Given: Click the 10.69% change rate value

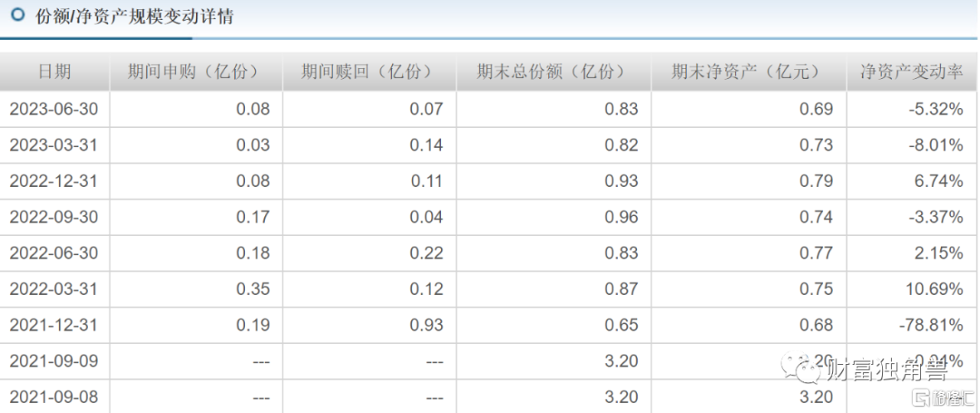Looking at the screenshot, I should tap(934, 290).
